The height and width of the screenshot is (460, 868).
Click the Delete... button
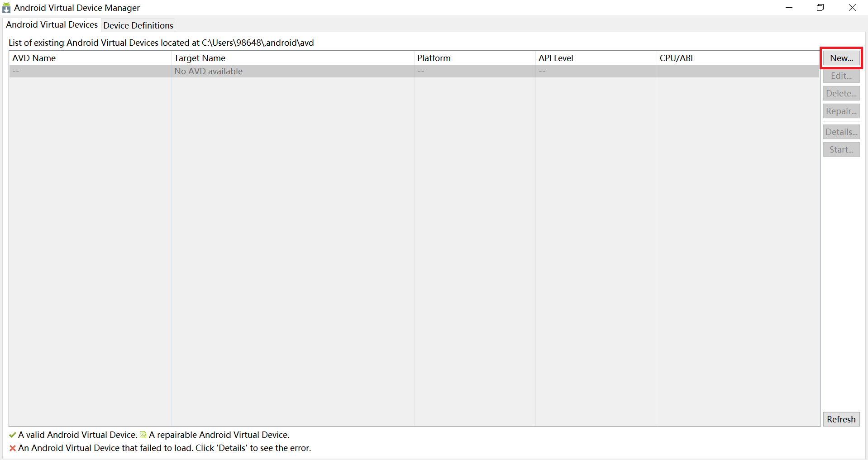point(841,93)
